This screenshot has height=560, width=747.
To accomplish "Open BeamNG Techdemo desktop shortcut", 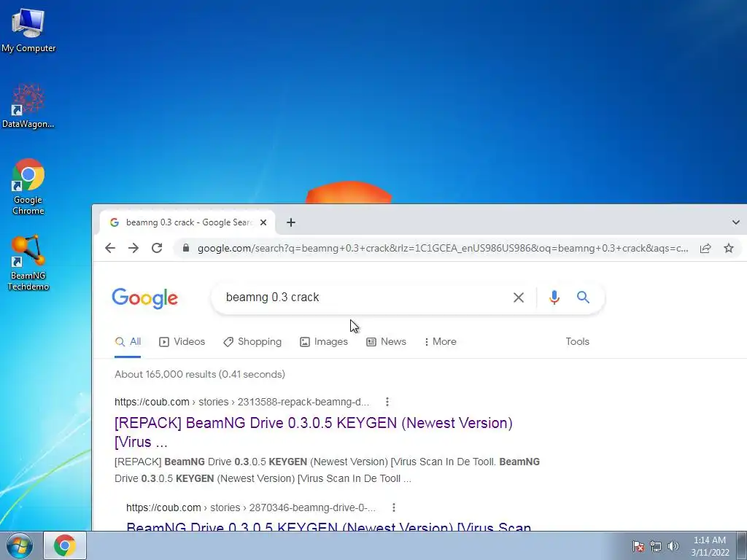I will [28, 262].
